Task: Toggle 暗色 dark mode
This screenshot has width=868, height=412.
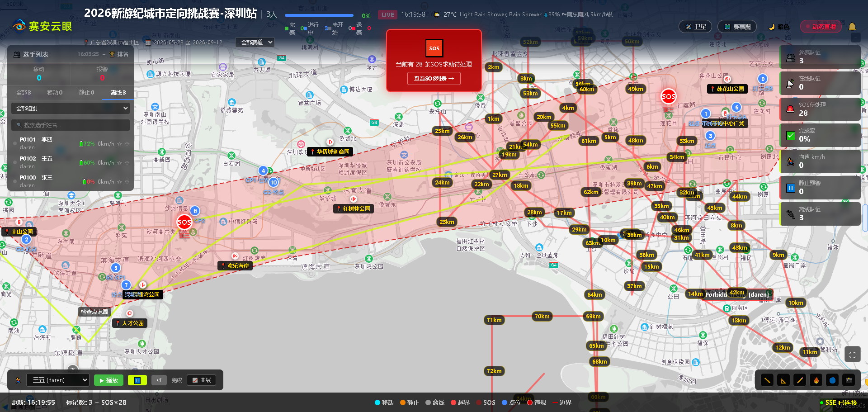Action: pyautogui.click(x=779, y=27)
